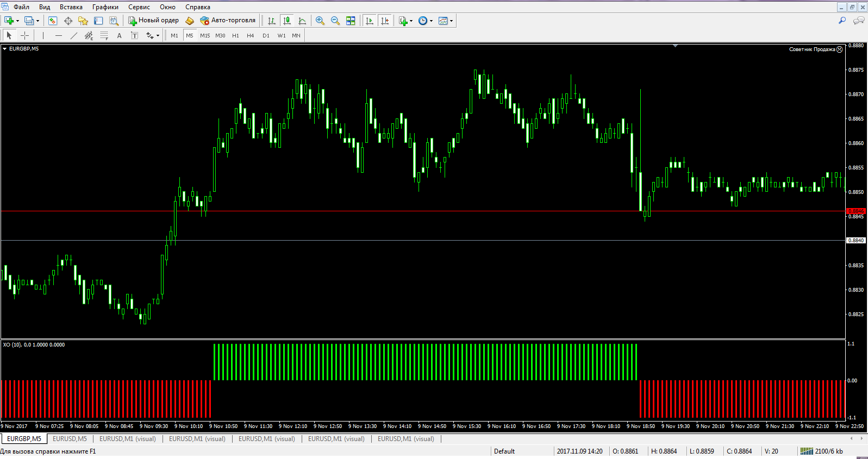Open the profiles icon

pyautogui.click(x=29, y=21)
